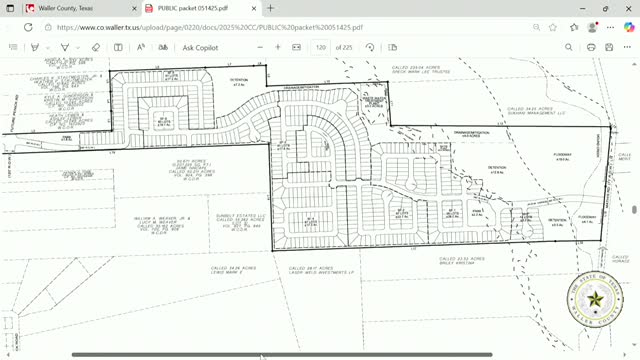Screen dimensions: 640x360
Task: Open the browser profile menu
Action: coord(592,27)
